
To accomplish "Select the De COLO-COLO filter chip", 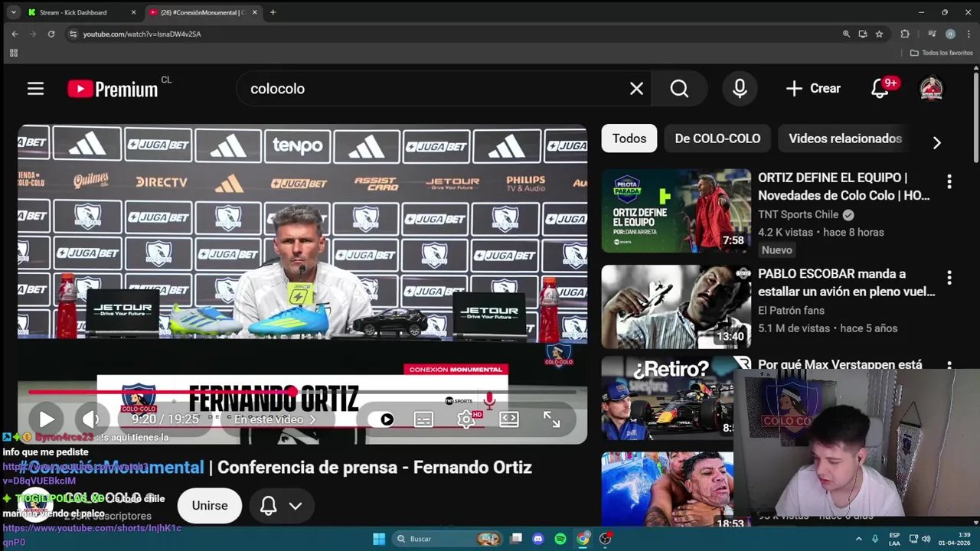I will [717, 139].
